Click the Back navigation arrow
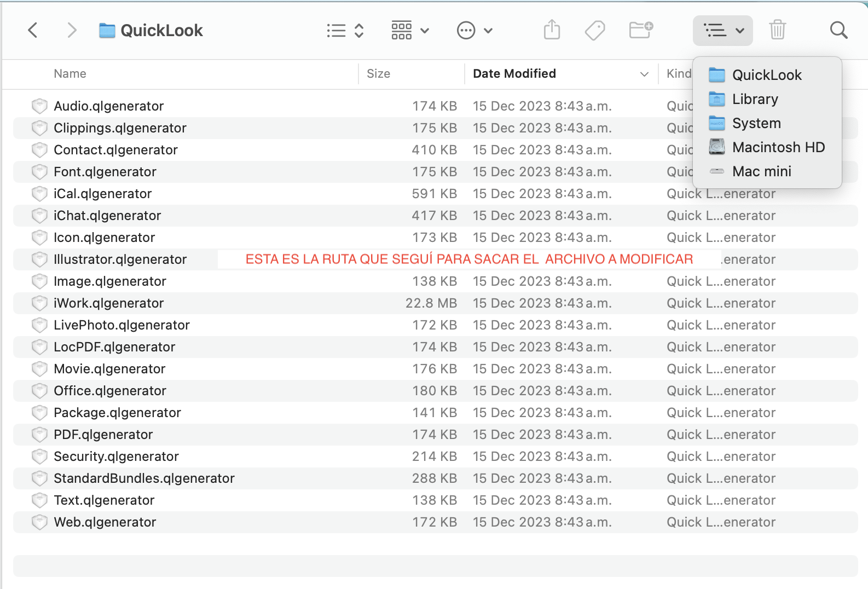 click(33, 30)
